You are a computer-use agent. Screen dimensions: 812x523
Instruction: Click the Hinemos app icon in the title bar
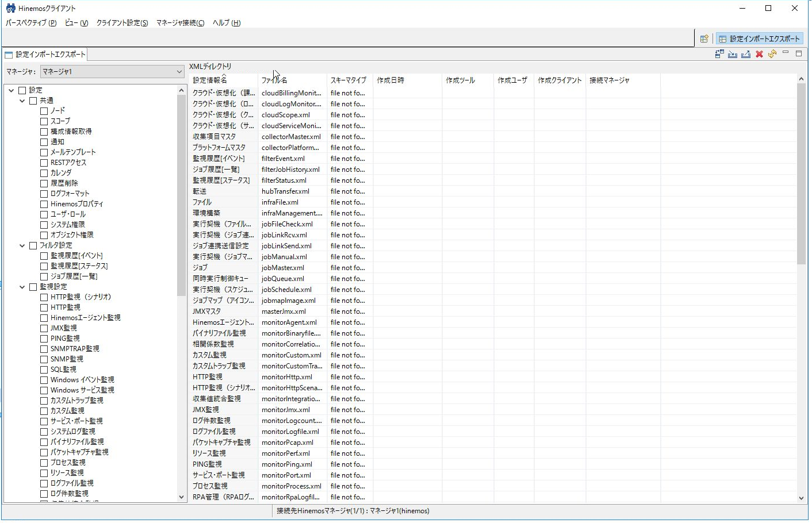click(x=10, y=8)
